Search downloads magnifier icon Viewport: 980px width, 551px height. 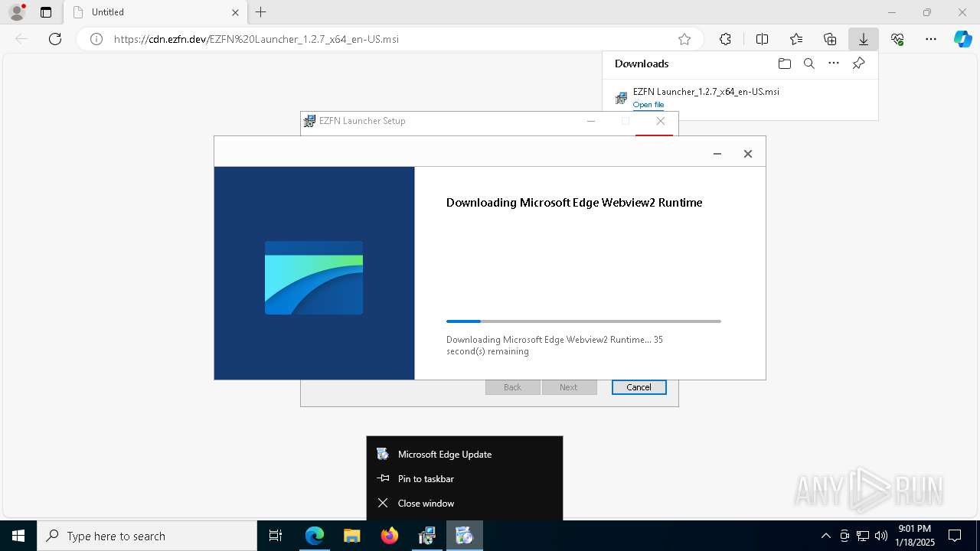click(x=809, y=64)
